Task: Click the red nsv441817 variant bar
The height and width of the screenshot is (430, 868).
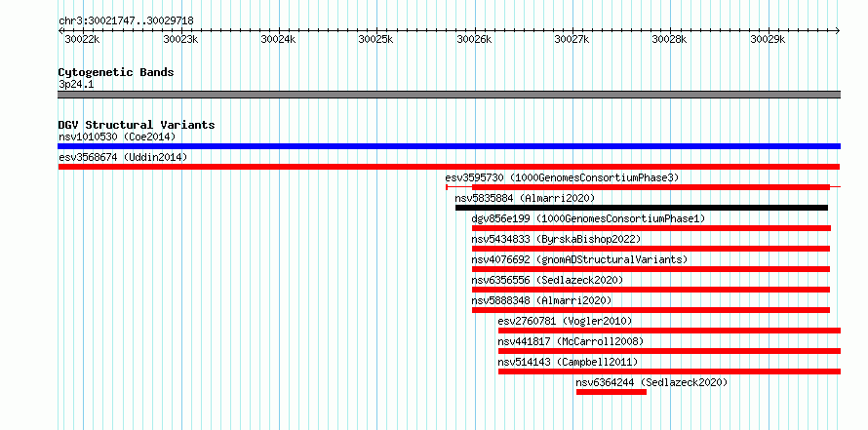Action: tap(669, 351)
